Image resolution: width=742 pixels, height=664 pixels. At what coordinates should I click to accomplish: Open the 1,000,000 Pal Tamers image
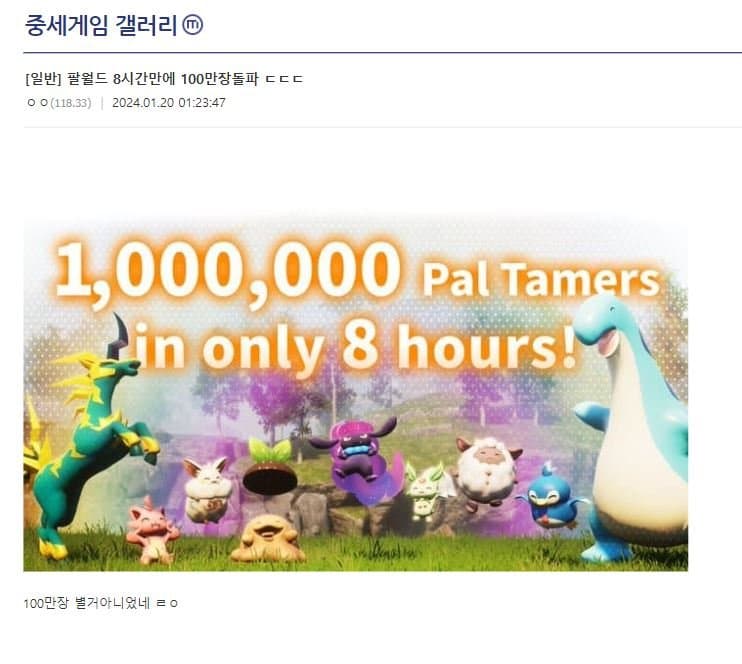tap(355, 394)
